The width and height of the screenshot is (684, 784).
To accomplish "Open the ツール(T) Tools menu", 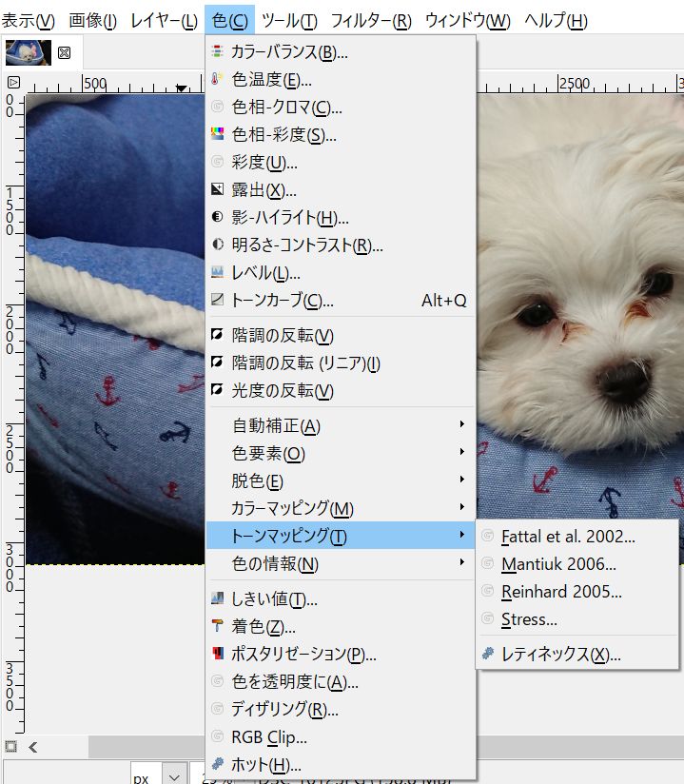I will tap(289, 21).
